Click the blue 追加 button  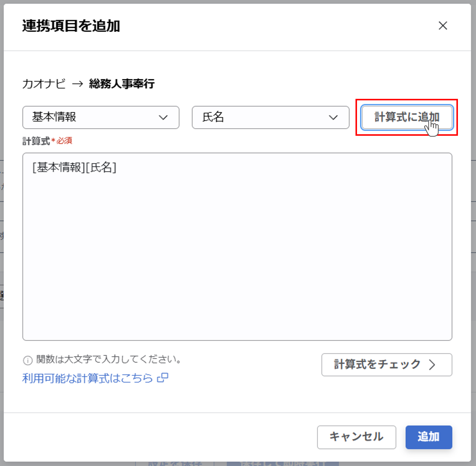[x=429, y=437]
